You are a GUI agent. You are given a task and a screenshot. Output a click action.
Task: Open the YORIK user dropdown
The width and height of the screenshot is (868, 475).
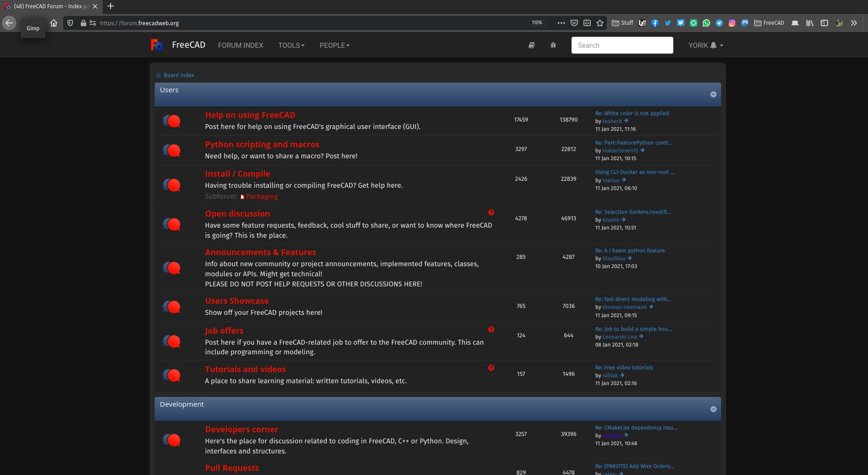click(706, 45)
